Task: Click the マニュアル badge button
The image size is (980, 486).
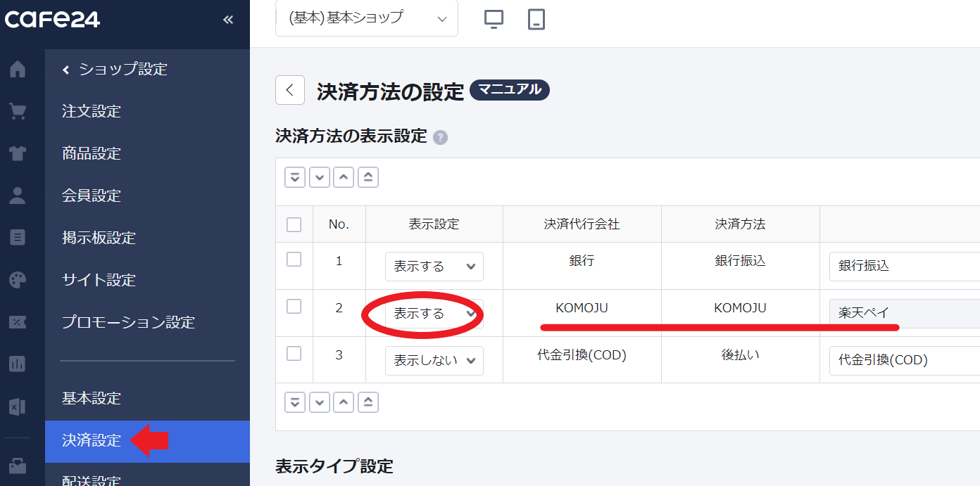Action: [509, 90]
